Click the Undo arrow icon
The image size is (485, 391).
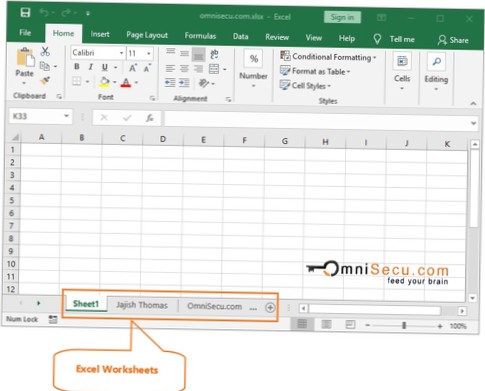coord(44,13)
